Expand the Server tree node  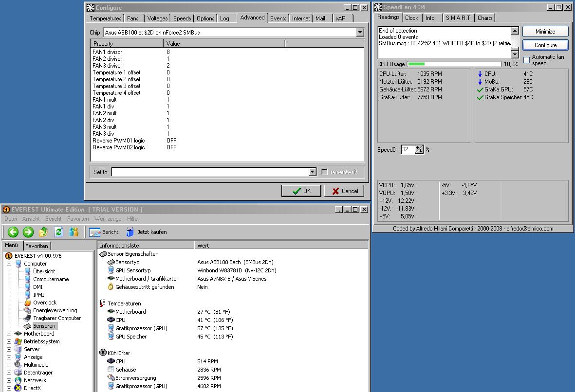tap(9, 349)
